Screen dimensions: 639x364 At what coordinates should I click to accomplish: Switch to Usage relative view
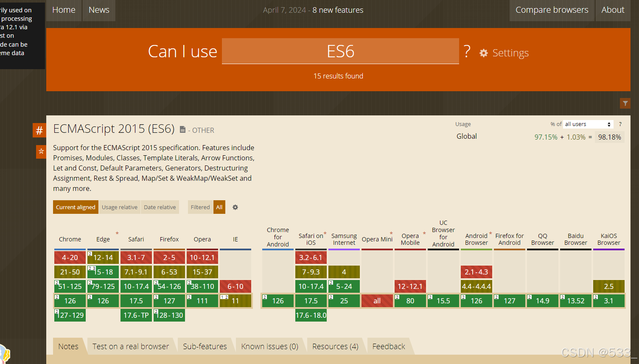pos(120,207)
